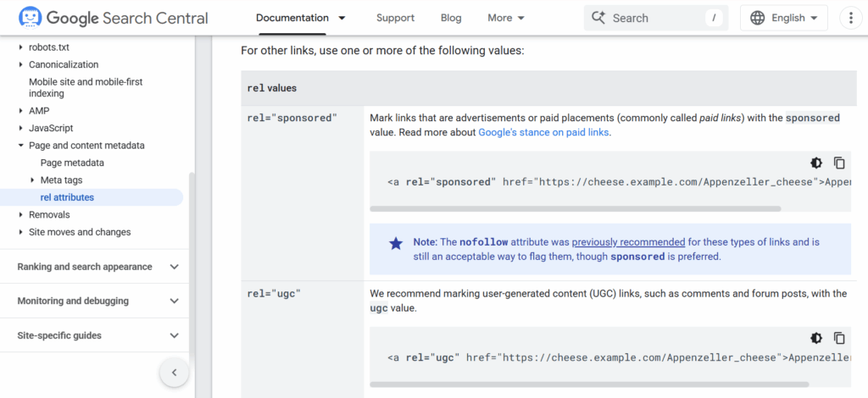Expand Site moves and changes

click(x=21, y=232)
